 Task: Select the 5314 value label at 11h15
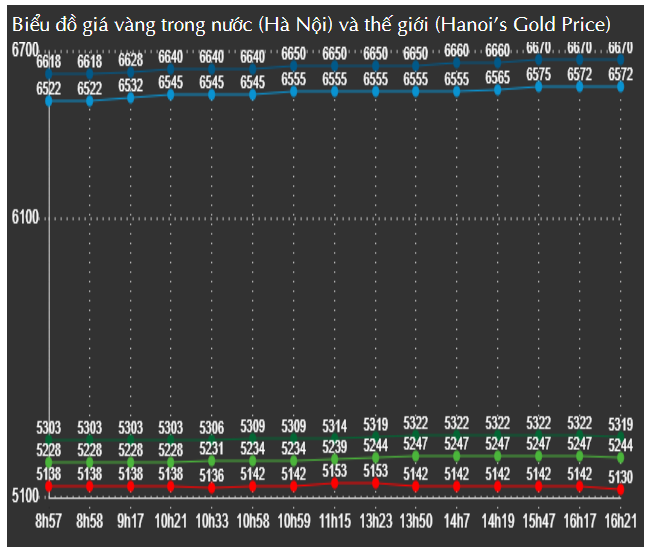335,424
